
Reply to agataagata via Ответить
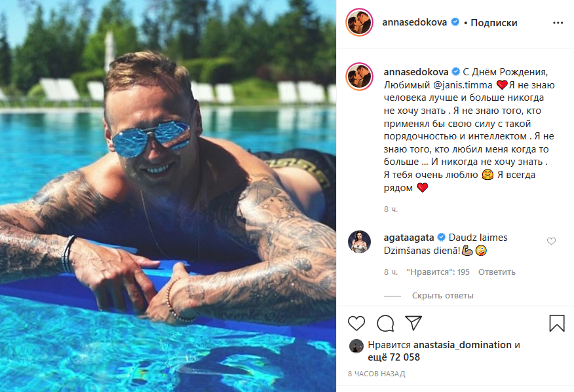(497, 272)
